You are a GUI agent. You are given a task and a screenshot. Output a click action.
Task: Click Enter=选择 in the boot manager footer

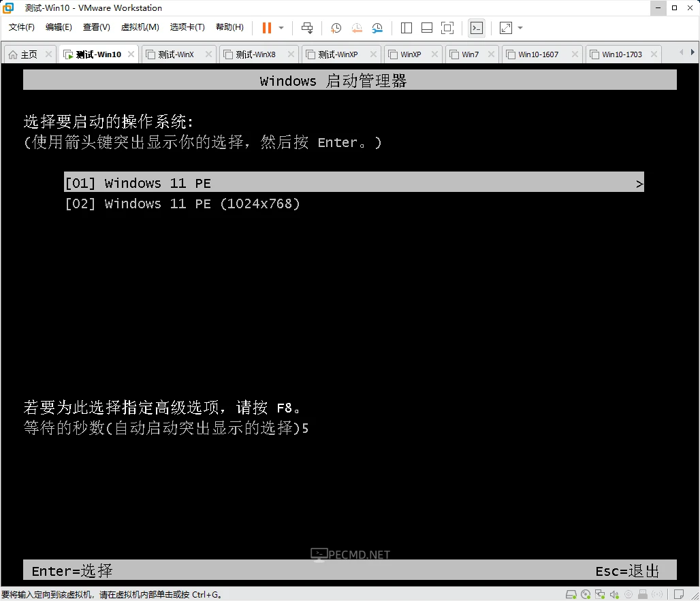pyautogui.click(x=72, y=570)
